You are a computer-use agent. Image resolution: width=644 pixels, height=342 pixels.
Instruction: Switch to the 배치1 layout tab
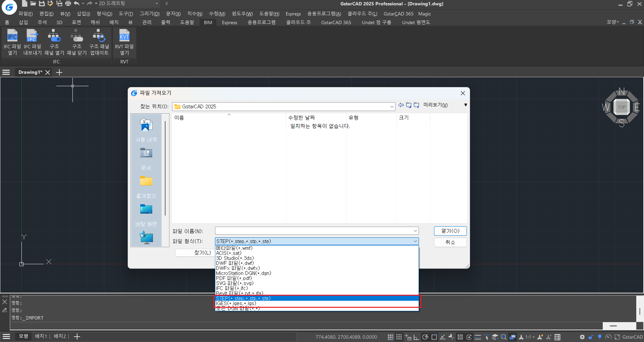click(x=41, y=336)
